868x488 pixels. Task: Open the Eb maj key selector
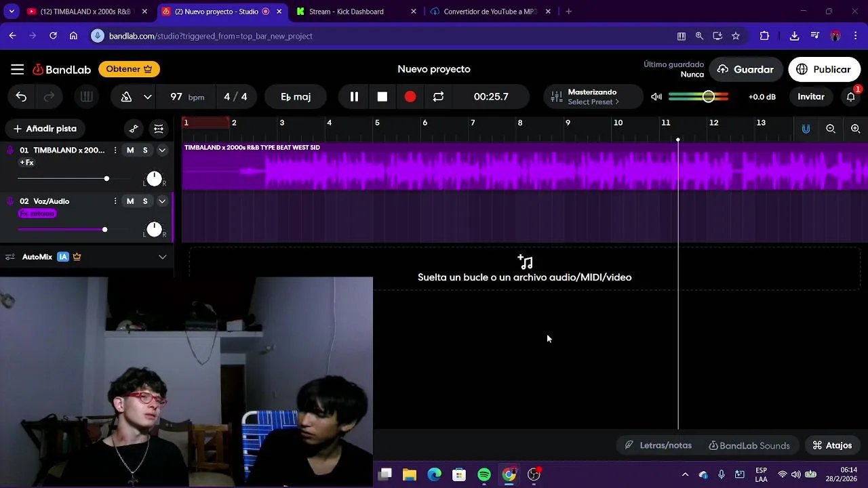296,97
